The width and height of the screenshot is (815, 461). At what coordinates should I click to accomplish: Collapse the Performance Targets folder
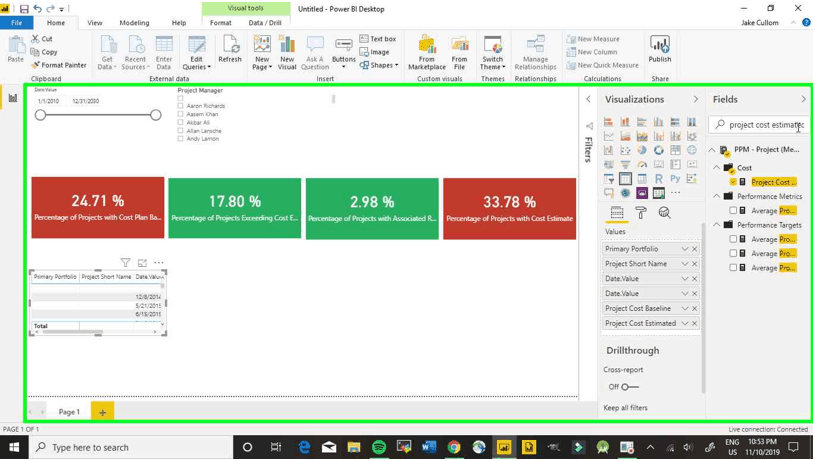pyautogui.click(x=716, y=225)
